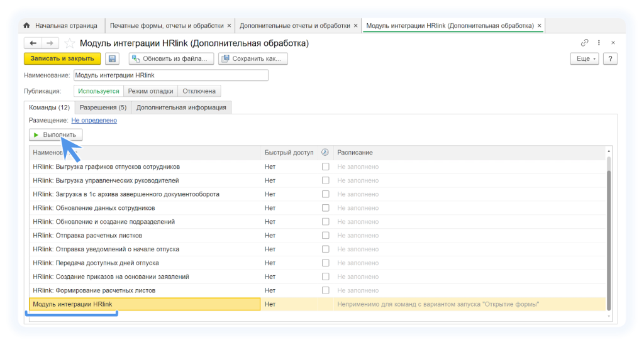This screenshot has width=644, height=345.
Task: Add to favorites with the star icon
Action: (x=70, y=43)
